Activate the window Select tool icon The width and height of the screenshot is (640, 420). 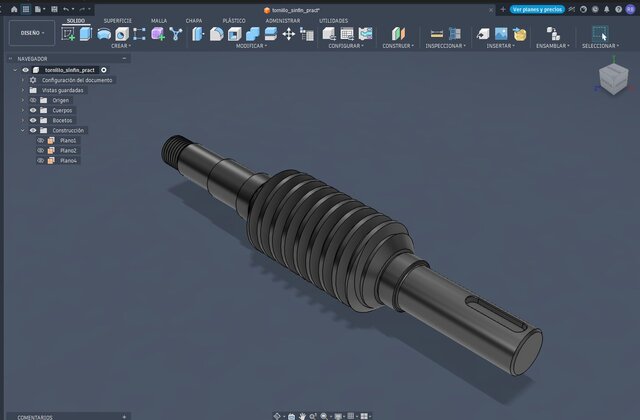point(600,33)
